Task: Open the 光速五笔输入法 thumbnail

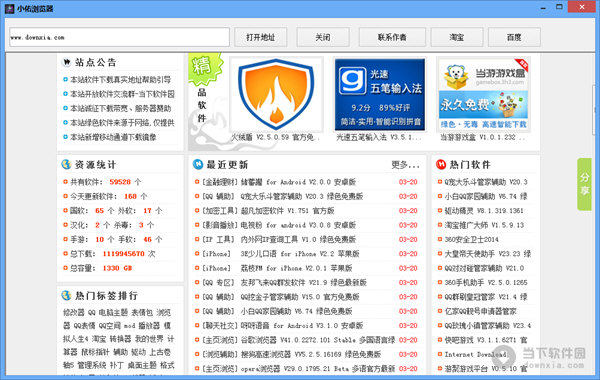Action: pos(380,94)
